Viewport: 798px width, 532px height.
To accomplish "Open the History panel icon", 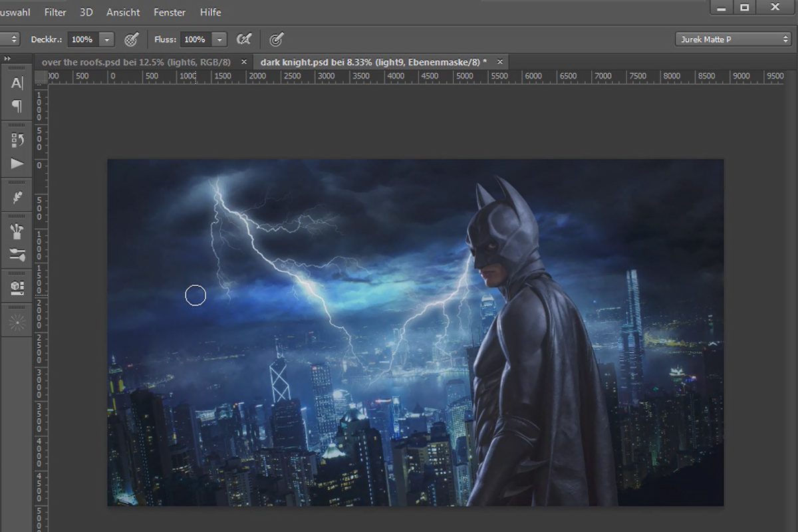I will 17,140.
